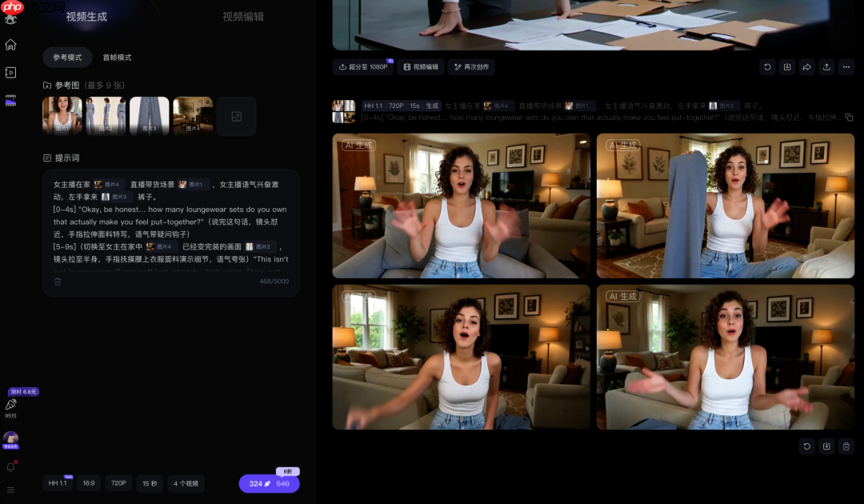Open the HH 1.1 model selector
864x504 pixels.
[58, 483]
